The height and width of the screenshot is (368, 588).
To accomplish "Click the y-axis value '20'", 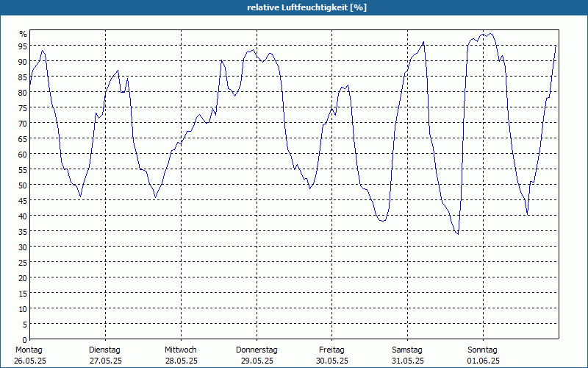I will click(23, 278).
